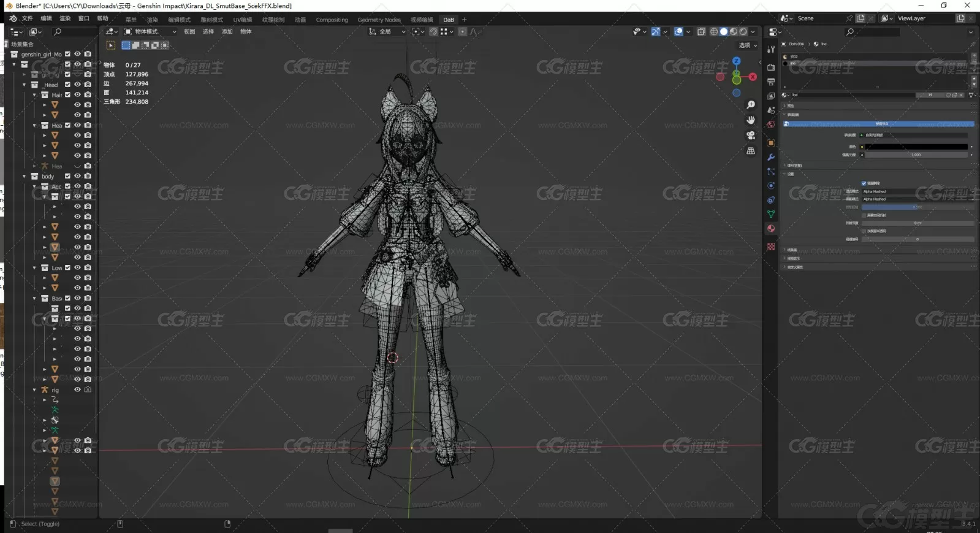
Task: Switch to rendered viewport shading
Action: point(743,31)
